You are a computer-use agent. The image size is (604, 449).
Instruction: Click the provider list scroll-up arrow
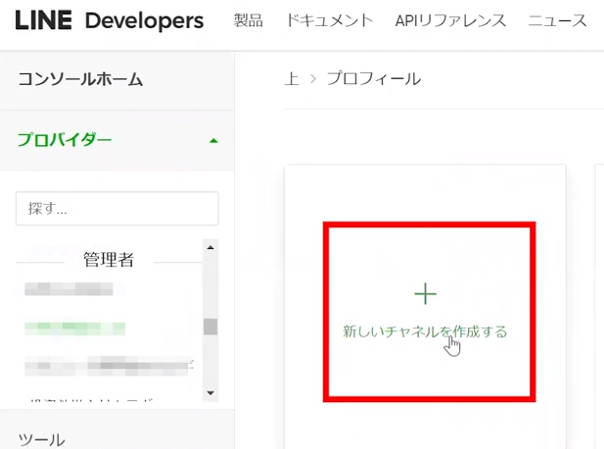pyautogui.click(x=210, y=247)
